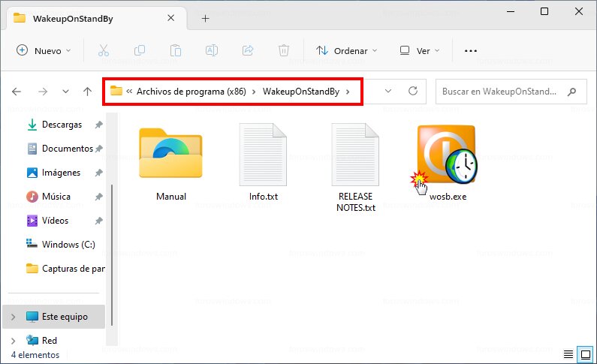Click the Rename icon in toolbar
Screen dimensions: 597x364
click(211, 50)
